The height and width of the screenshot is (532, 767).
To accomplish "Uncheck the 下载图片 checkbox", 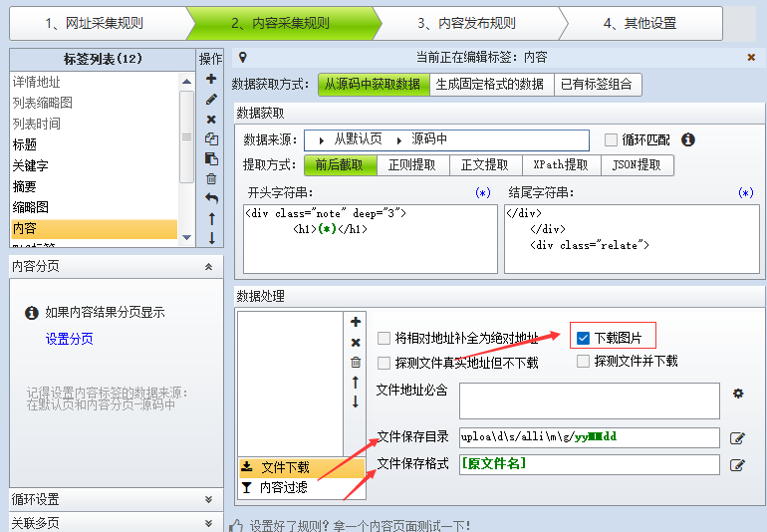I will pos(584,338).
